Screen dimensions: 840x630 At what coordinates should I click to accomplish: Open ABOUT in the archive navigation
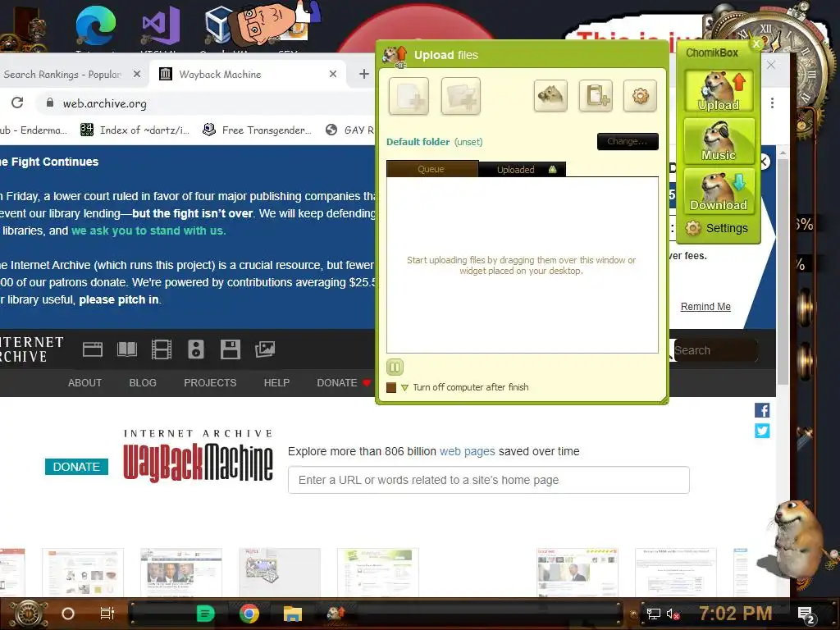[x=84, y=382]
